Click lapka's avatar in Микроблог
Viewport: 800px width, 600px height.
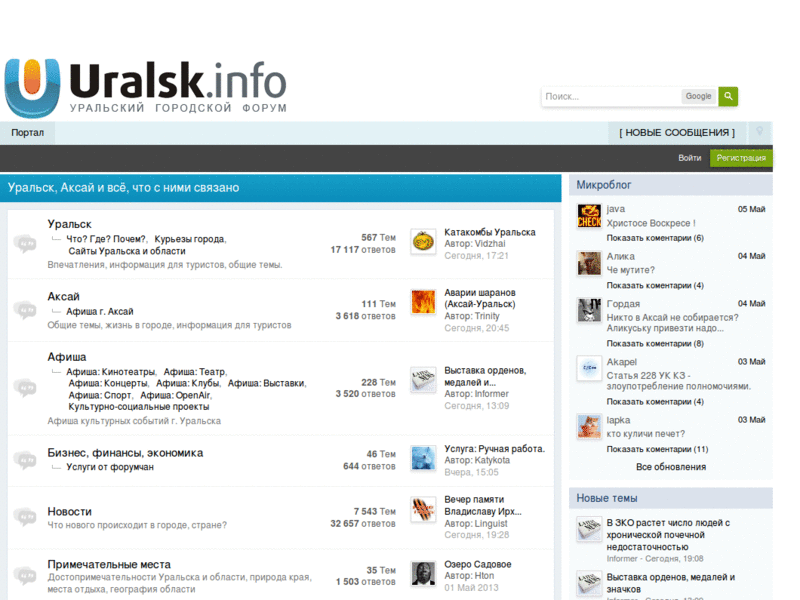pos(589,427)
